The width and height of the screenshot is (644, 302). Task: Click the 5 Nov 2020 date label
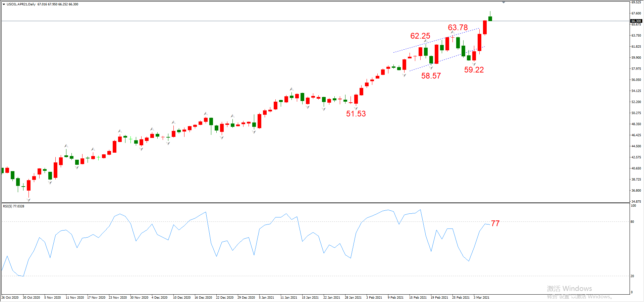53,298
